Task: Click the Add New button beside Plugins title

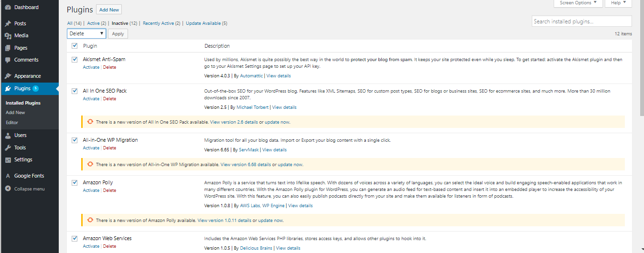Action: pyautogui.click(x=109, y=10)
